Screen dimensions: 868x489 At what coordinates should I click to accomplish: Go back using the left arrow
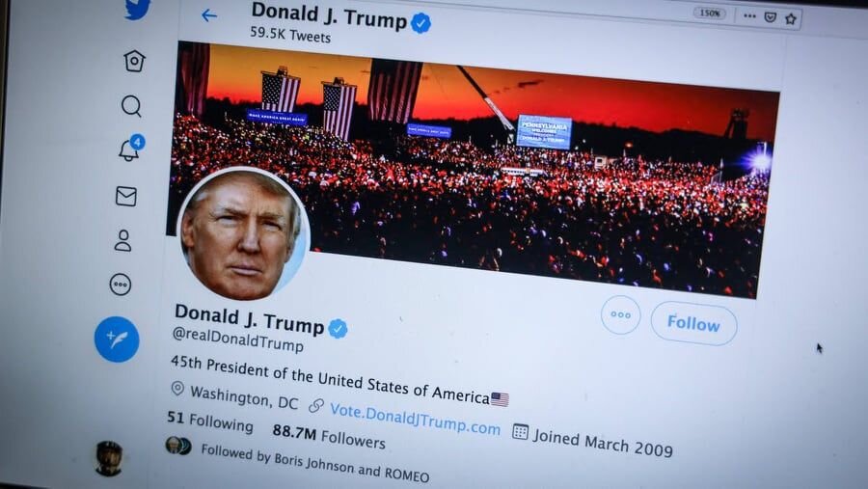[x=208, y=15]
